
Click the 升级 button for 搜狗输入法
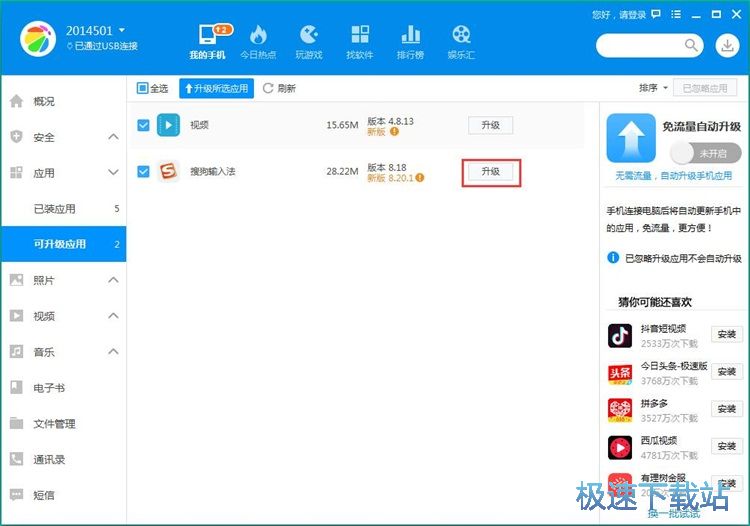coord(490,171)
